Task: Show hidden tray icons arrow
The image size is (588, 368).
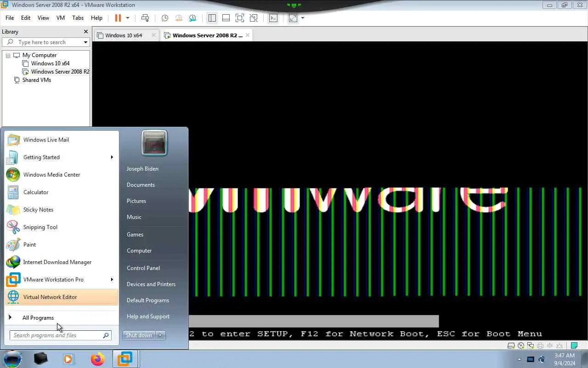Action: [x=520, y=359]
